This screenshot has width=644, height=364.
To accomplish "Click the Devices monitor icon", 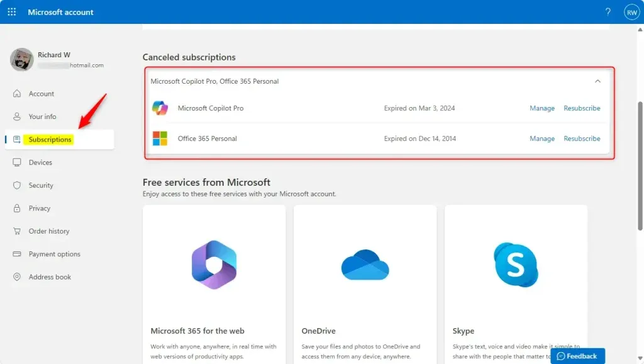I will 17,162.
